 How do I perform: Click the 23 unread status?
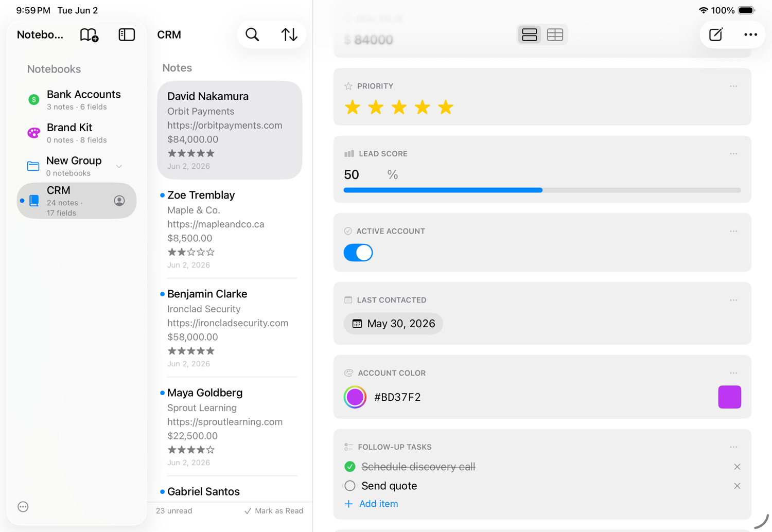[x=174, y=511]
